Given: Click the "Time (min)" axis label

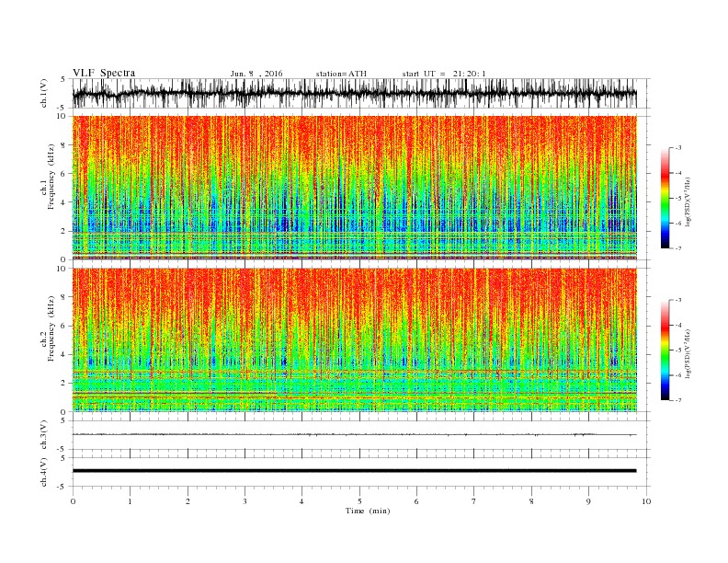Looking at the screenshot, I should tap(368, 511).
